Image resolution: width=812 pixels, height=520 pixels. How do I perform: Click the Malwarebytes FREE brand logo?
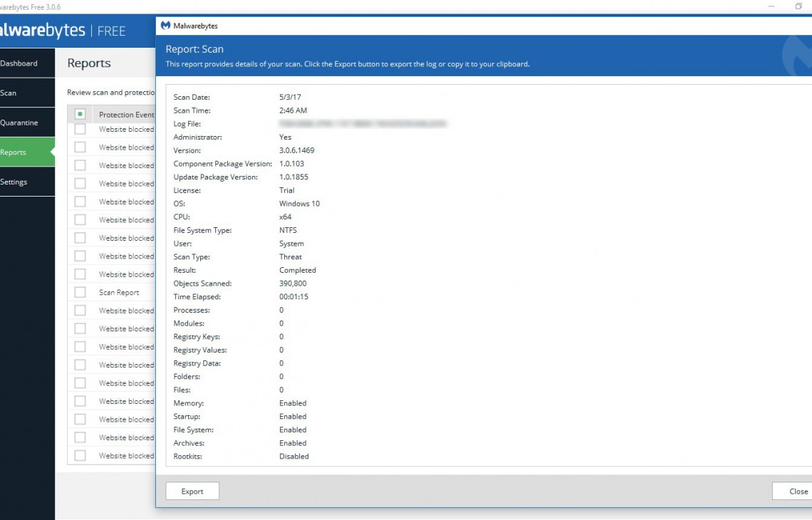[63, 31]
